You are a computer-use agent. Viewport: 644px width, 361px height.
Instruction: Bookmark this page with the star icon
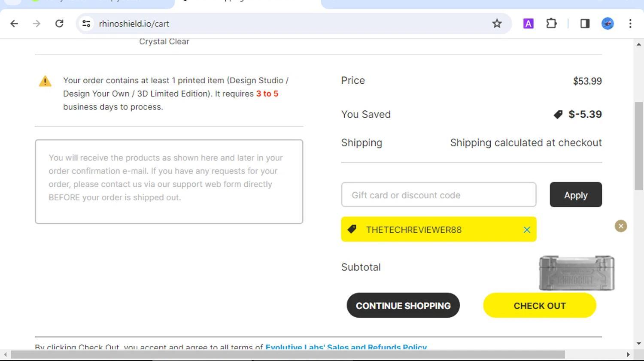[497, 24]
